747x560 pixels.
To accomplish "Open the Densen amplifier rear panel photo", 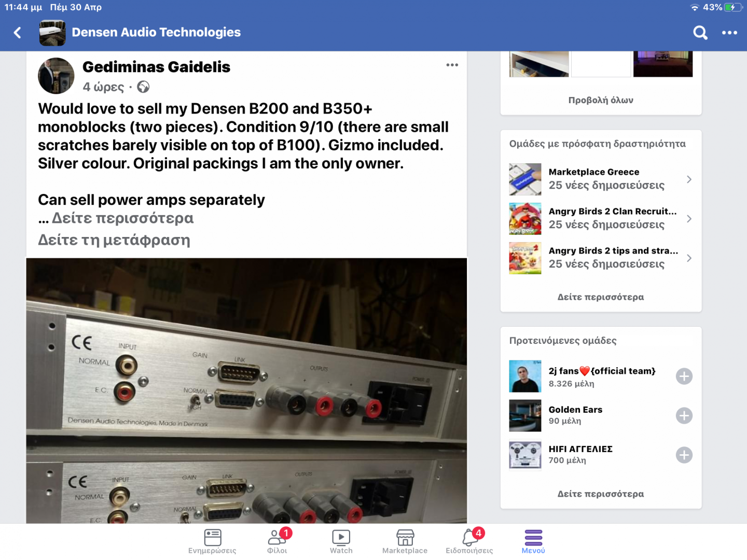I will tap(246, 390).
